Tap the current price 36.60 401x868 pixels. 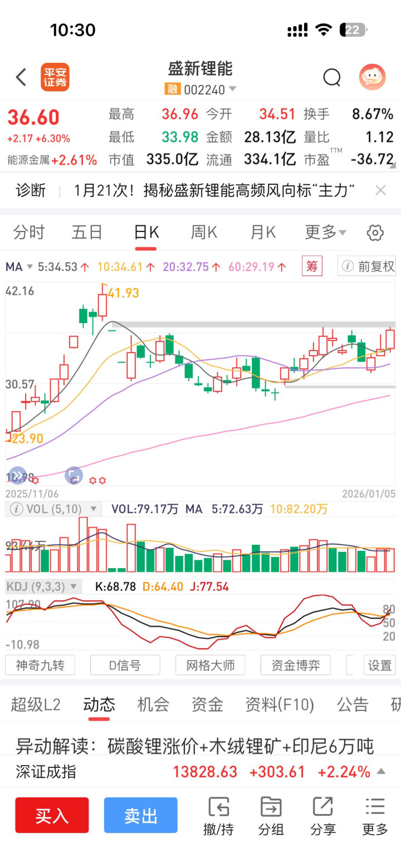pos(33,117)
